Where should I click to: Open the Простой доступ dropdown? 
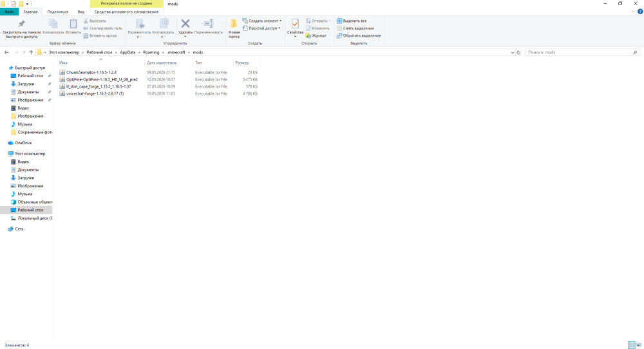[261, 28]
